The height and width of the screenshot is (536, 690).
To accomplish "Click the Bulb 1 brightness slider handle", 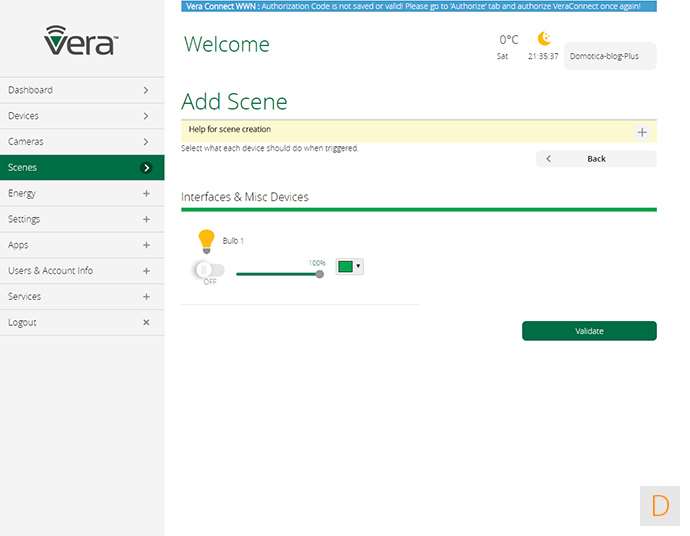I will pyautogui.click(x=320, y=273).
